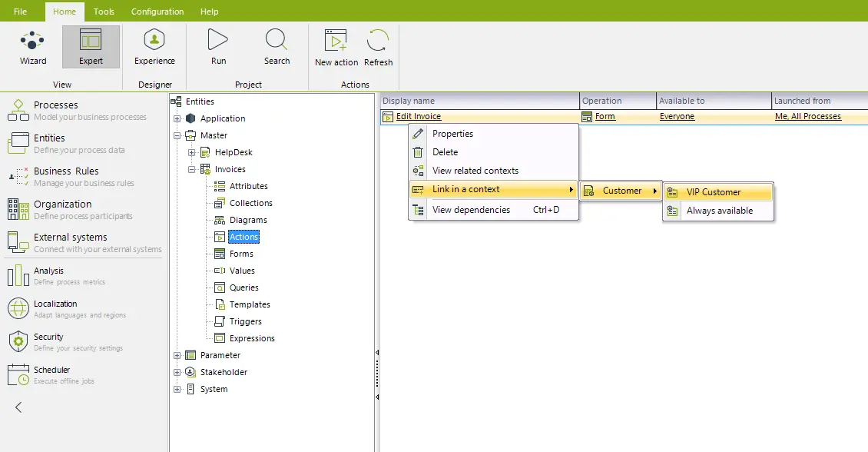Image resolution: width=868 pixels, height=452 pixels.
Task: Choose Delete from the context menu
Action: (x=494, y=151)
